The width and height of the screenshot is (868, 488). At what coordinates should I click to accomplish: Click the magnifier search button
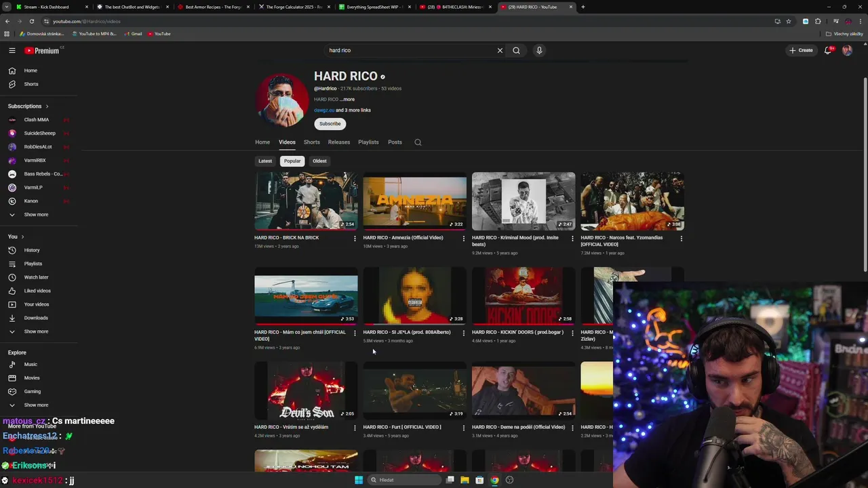point(516,50)
